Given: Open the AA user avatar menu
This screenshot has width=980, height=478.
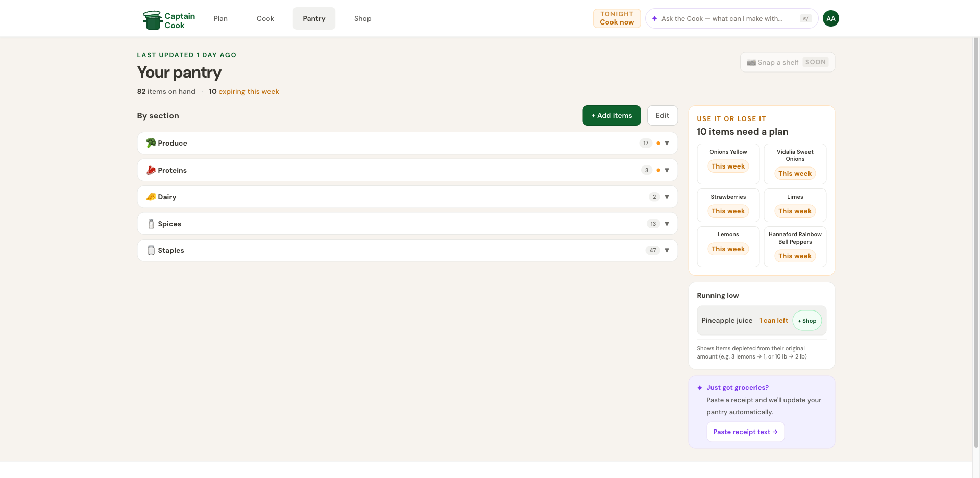Looking at the screenshot, I should 831,18.
